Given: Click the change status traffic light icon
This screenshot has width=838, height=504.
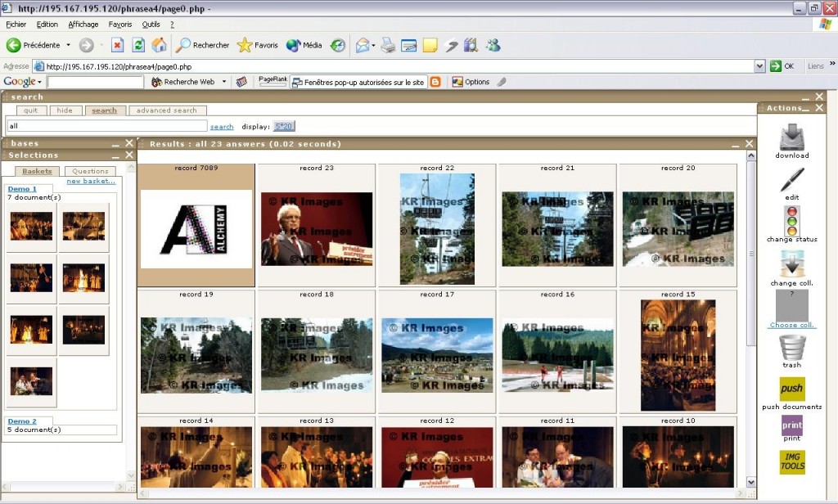Looking at the screenshot, I should point(791,220).
